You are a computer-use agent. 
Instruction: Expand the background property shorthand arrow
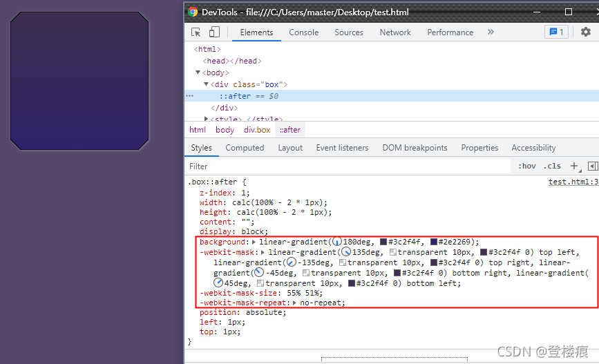pyautogui.click(x=254, y=242)
